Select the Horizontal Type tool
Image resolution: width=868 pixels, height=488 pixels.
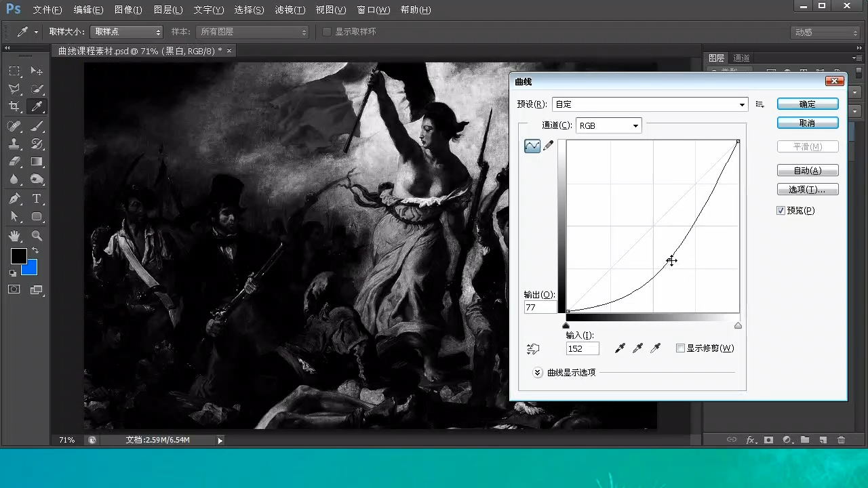click(x=37, y=199)
